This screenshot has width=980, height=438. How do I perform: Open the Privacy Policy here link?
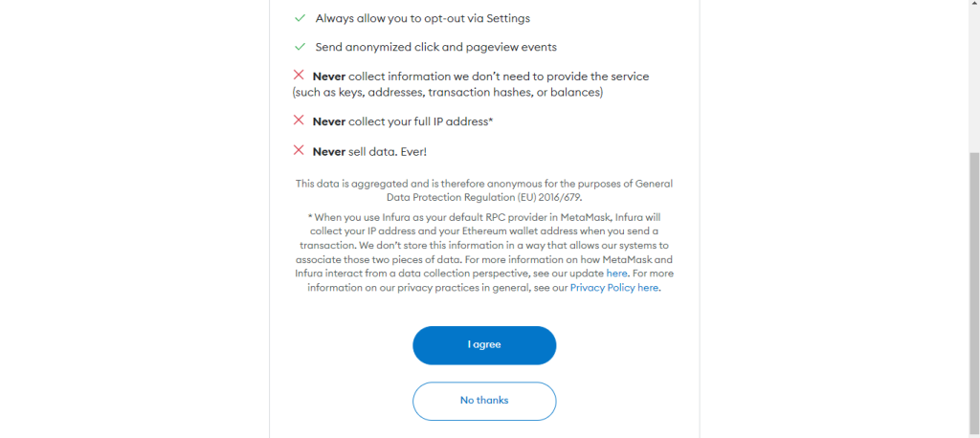tap(613, 288)
